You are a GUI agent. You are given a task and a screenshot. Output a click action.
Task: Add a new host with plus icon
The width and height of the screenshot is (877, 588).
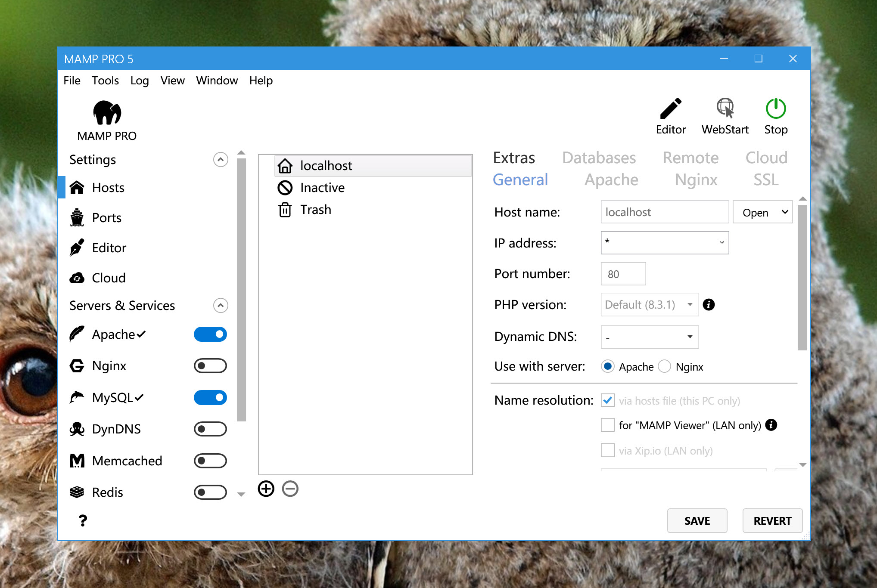(266, 489)
